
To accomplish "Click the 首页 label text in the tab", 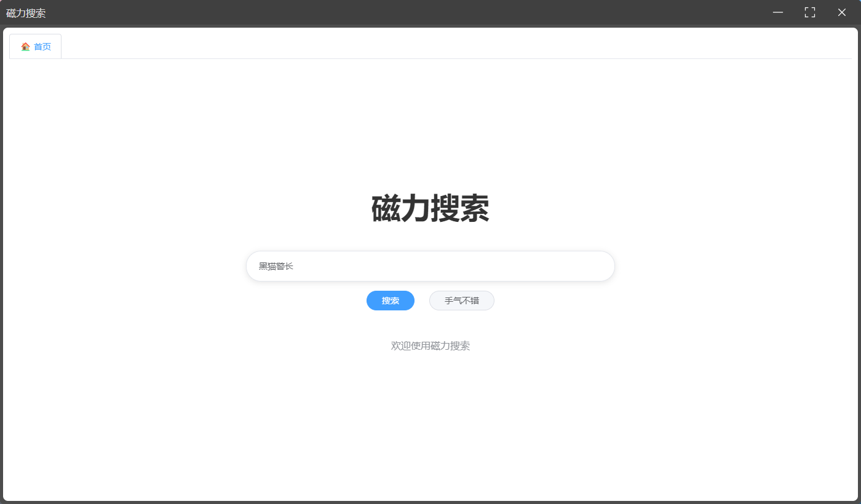I will point(42,47).
